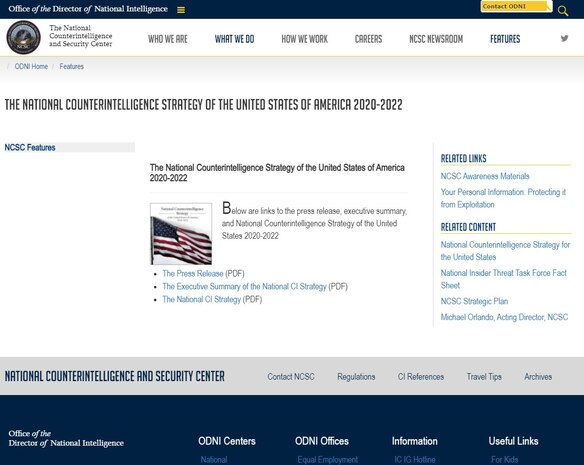Click Contact NCSC in footer bar
This screenshot has width=584, height=465.
tap(291, 377)
